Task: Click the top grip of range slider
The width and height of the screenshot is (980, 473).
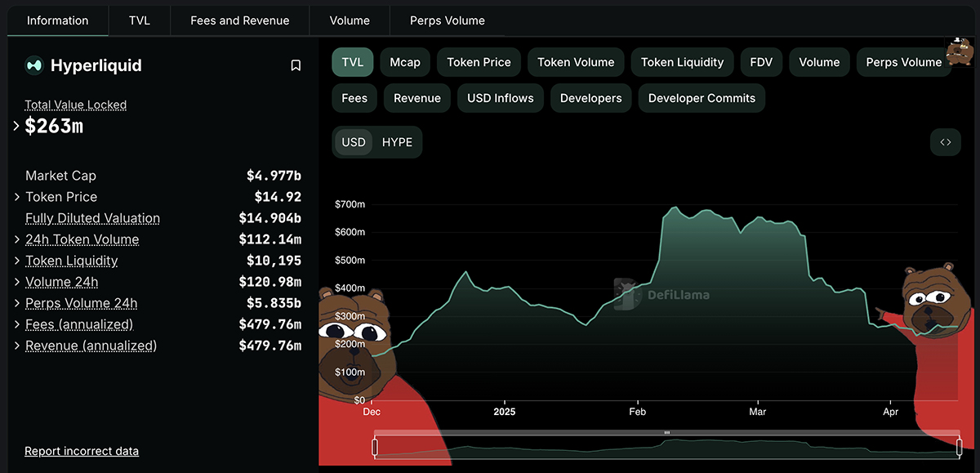Action: [666, 432]
